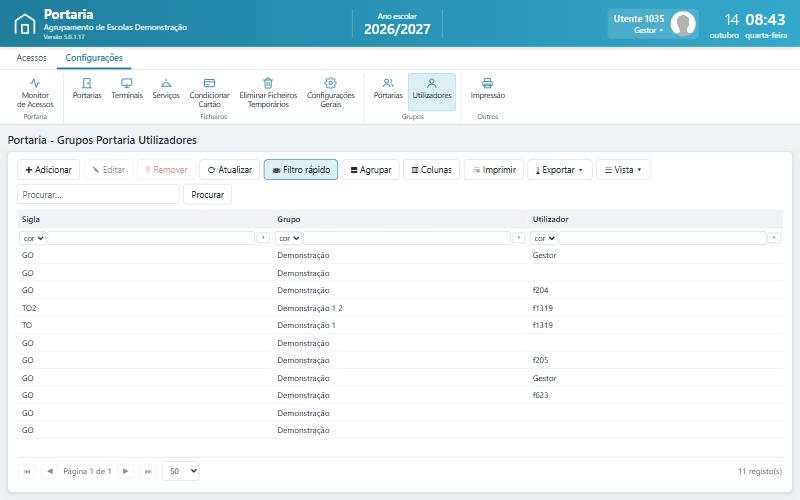Switch to the Acessos tab
Image resolution: width=800 pixels, height=500 pixels.
(x=32, y=58)
